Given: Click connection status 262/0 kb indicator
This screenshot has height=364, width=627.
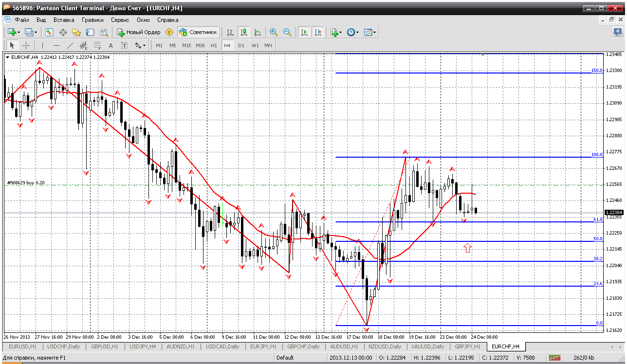Looking at the screenshot, I should tap(583, 358).
